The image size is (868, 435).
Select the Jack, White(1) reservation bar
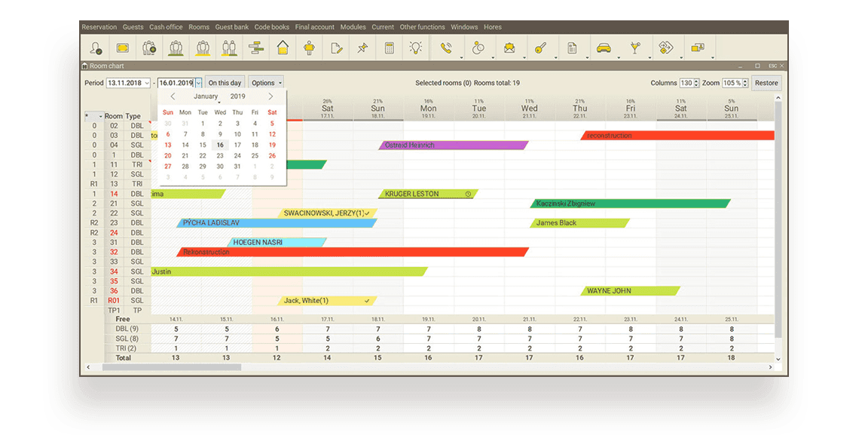(x=328, y=300)
